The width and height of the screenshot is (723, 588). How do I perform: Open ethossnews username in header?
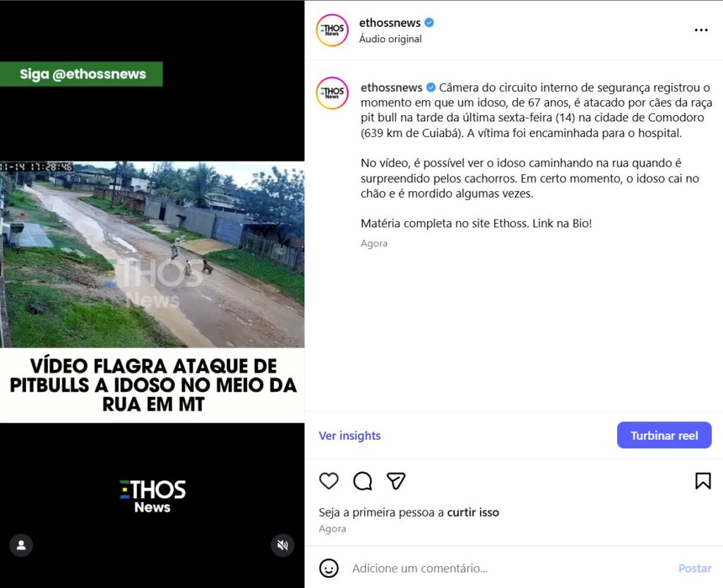click(x=390, y=23)
